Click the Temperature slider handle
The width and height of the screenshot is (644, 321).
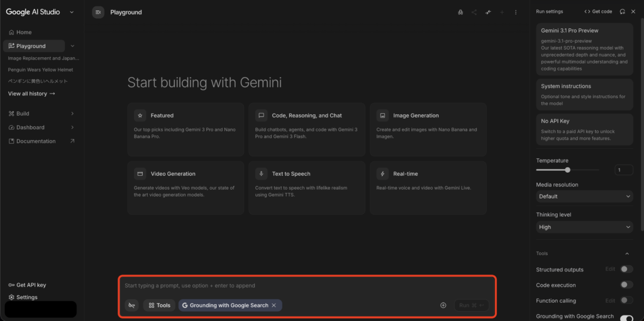pos(567,170)
